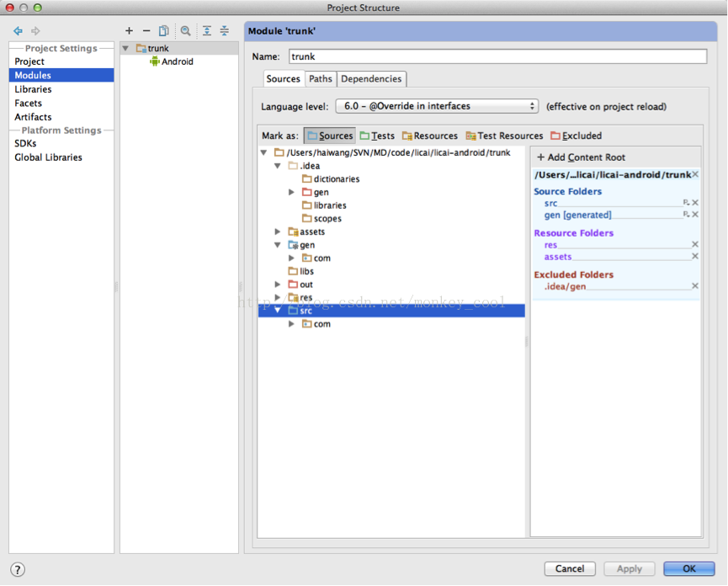Mark folder as Excluded

click(576, 136)
